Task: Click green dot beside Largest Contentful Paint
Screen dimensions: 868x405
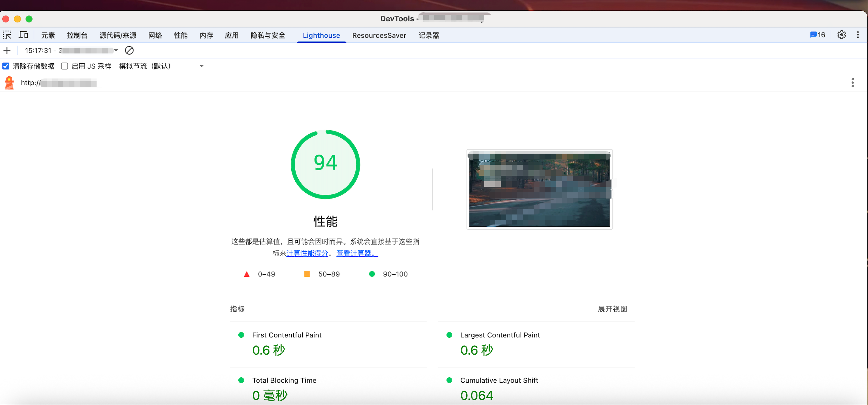Action: (449, 335)
